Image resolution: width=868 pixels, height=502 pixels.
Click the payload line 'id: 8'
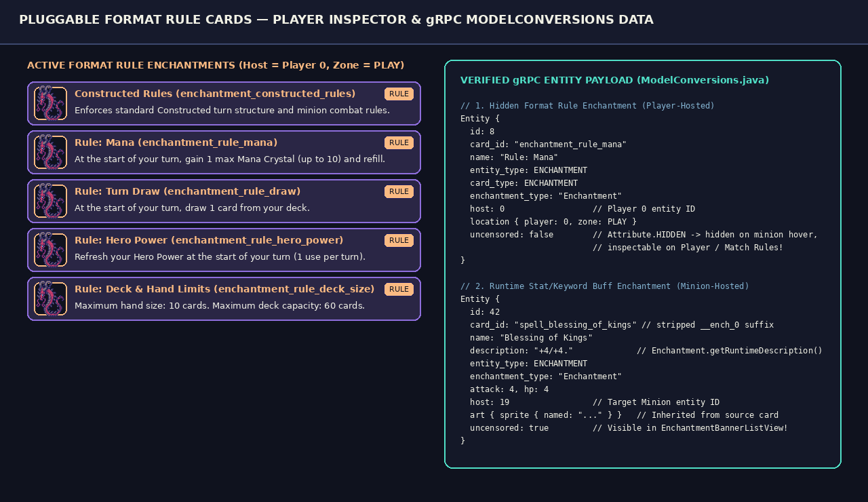(x=482, y=132)
